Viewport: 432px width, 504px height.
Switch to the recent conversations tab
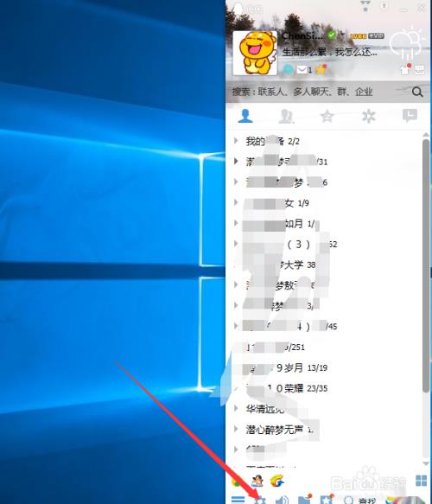coord(410,116)
